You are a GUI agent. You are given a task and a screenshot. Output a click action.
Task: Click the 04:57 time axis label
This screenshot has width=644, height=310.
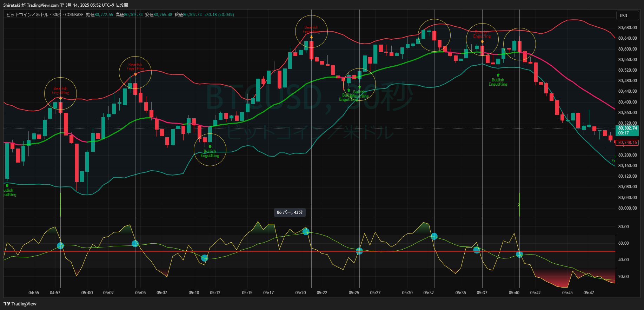tap(55, 293)
